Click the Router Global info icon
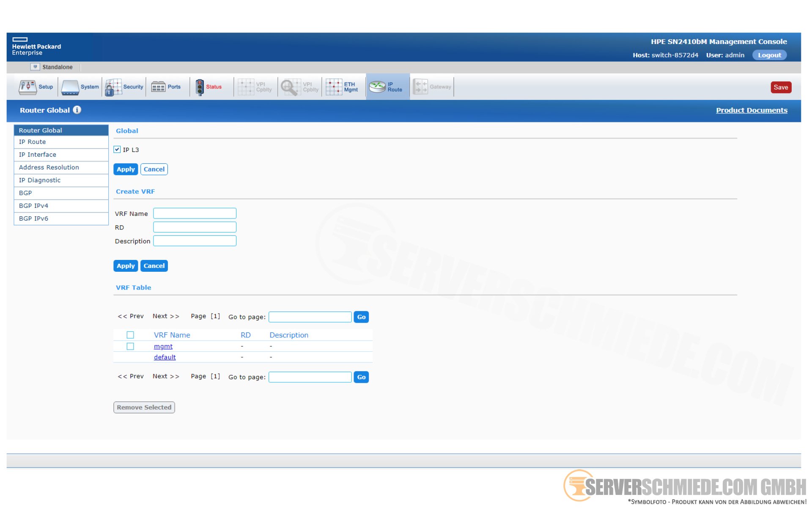The image size is (812, 508). tap(77, 110)
